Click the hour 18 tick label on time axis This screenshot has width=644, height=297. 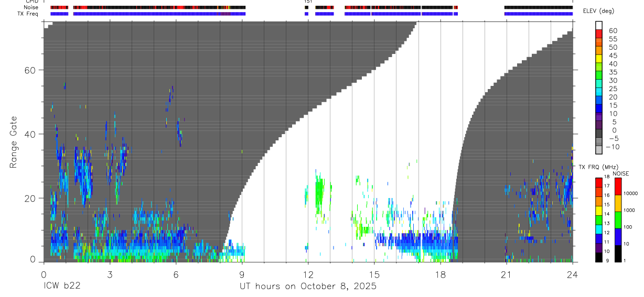click(440, 274)
